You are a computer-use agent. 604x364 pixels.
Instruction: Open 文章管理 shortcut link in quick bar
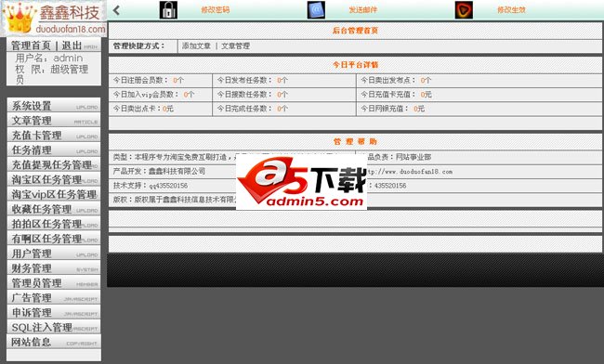click(x=235, y=46)
